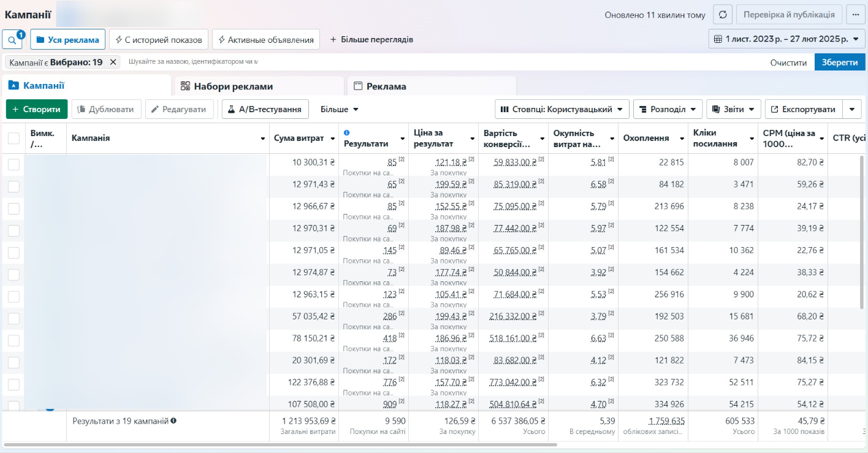Click the 'Редагувати' button
This screenshot has height=453, width=868.
(x=180, y=109)
